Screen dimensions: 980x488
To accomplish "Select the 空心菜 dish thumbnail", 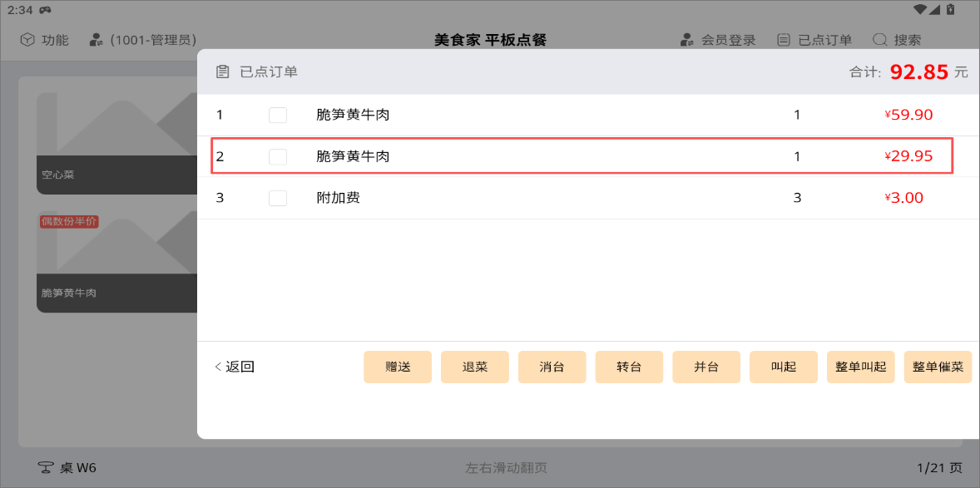I will [116, 143].
